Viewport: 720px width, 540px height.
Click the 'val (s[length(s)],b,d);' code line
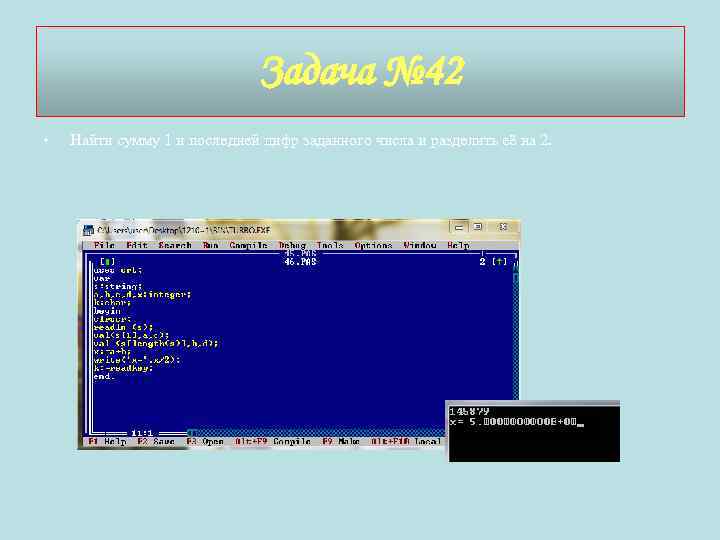[156, 343]
